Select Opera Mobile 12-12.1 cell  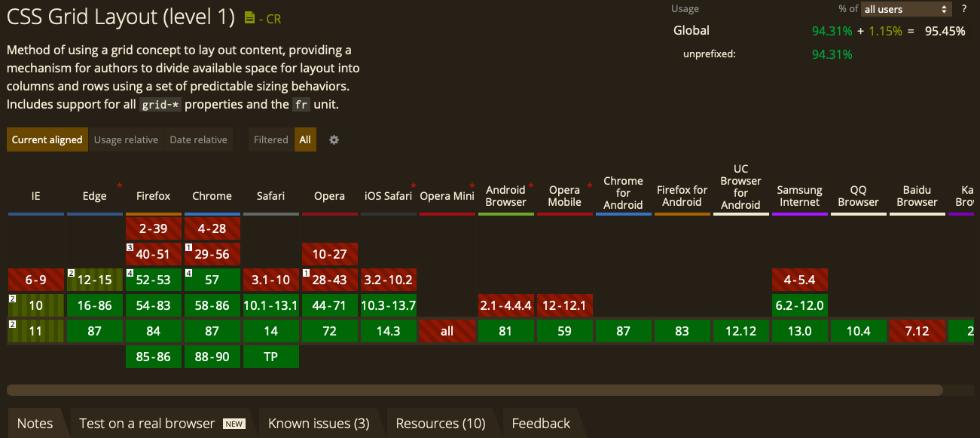[x=565, y=305]
